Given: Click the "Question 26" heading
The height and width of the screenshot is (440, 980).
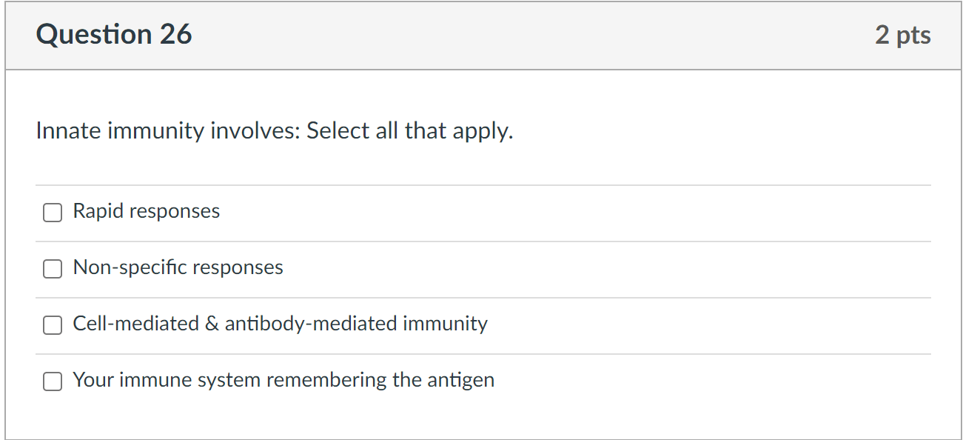Looking at the screenshot, I should pos(114,35).
